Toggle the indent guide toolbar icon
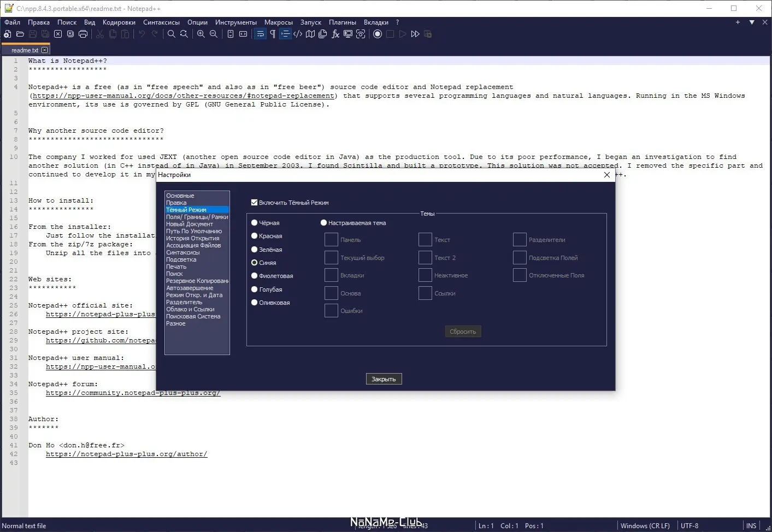 pyautogui.click(x=285, y=34)
